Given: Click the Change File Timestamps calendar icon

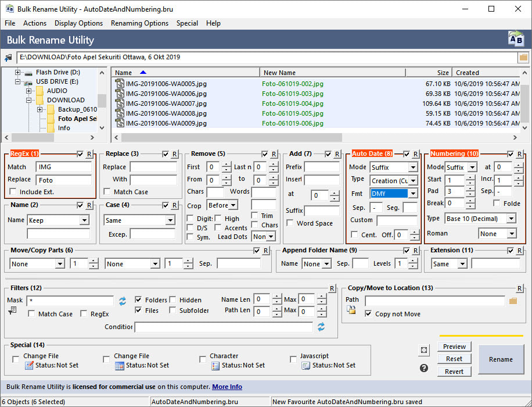Looking at the screenshot, I should [120, 366].
